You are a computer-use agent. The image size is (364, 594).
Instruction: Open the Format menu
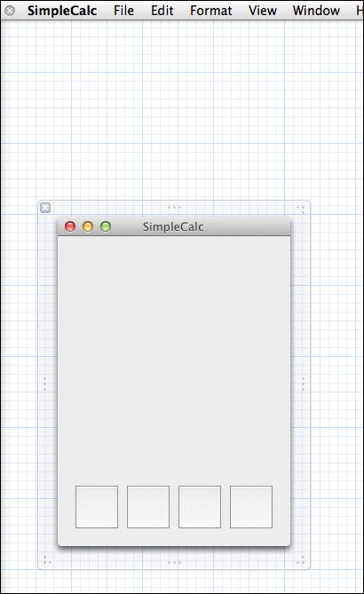pos(211,11)
